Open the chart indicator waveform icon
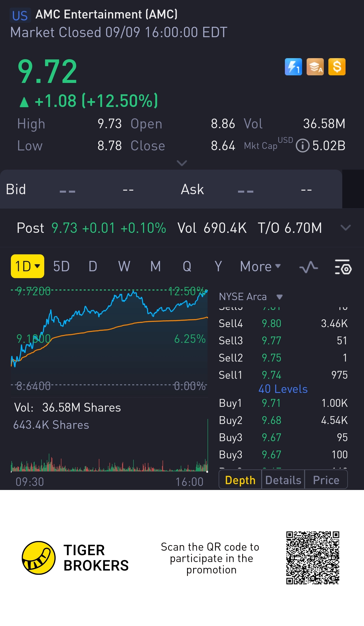The width and height of the screenshot is (364, 626). [309, 267]
